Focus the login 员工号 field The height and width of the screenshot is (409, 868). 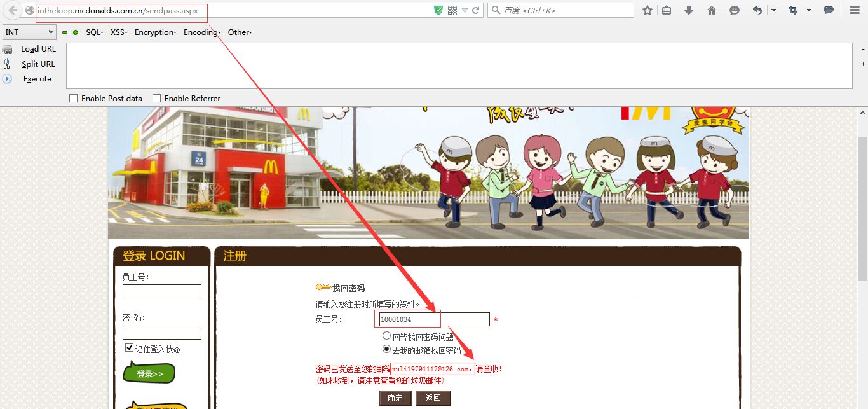click(162, 291)
